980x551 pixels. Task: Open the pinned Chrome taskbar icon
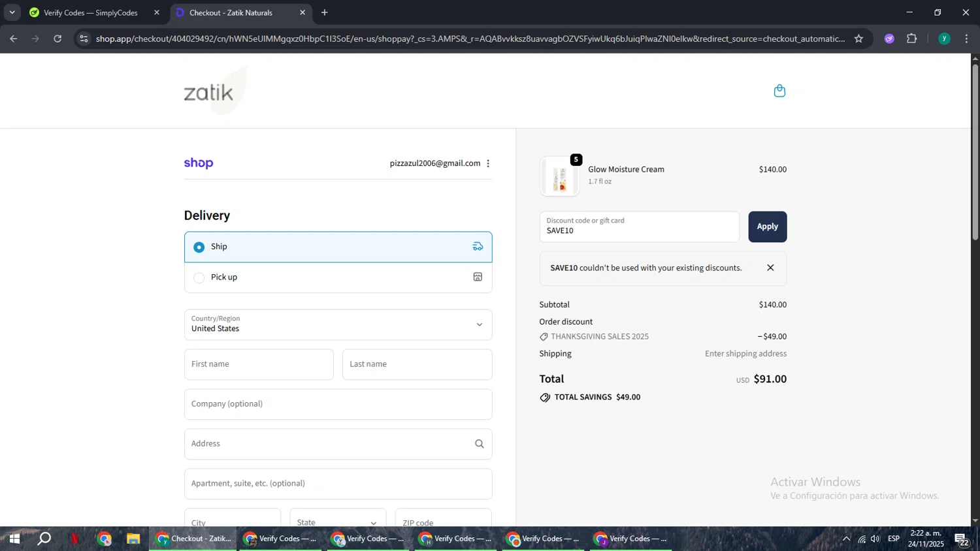pyautogui.click(x=105, y=539)
